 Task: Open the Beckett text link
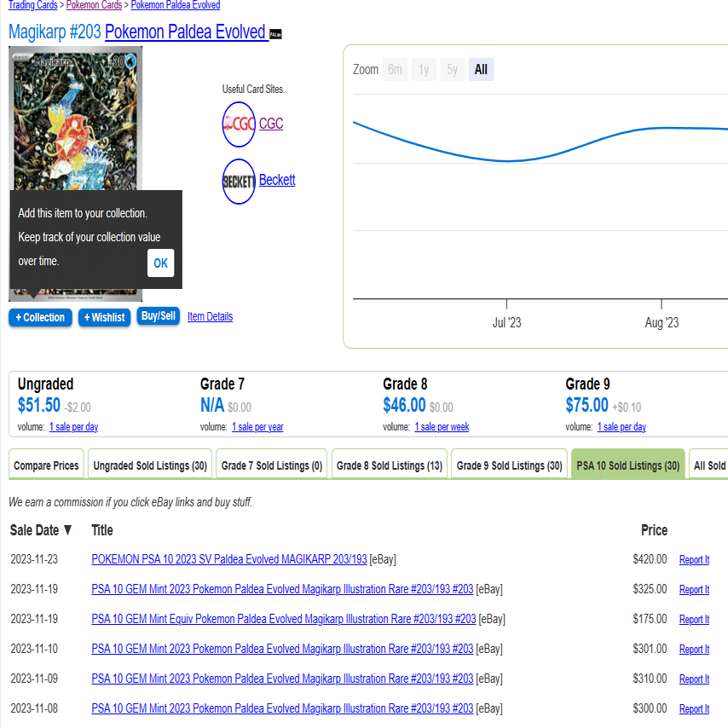tap(277, 180)
